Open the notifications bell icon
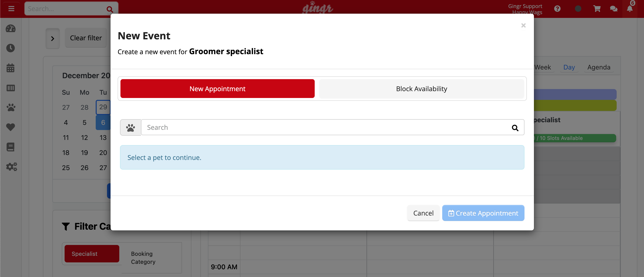 pyautogui.click(x=630, y=9)
